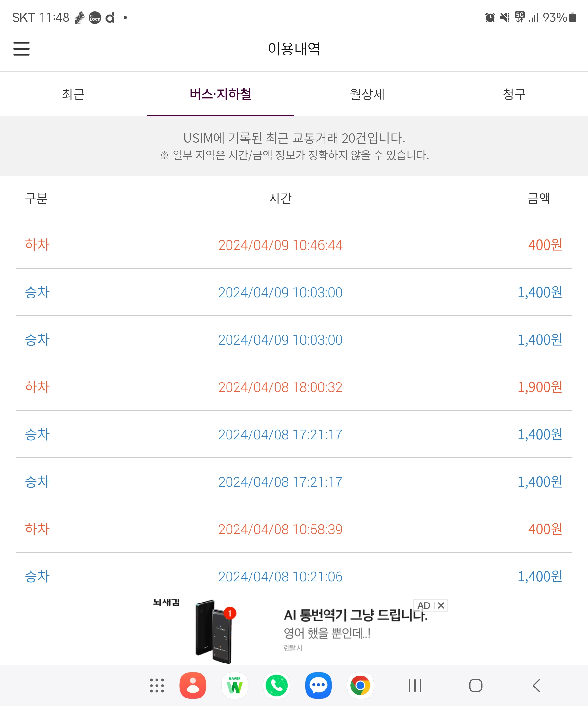Open Chrome browser from the dock

click(360, 686)
